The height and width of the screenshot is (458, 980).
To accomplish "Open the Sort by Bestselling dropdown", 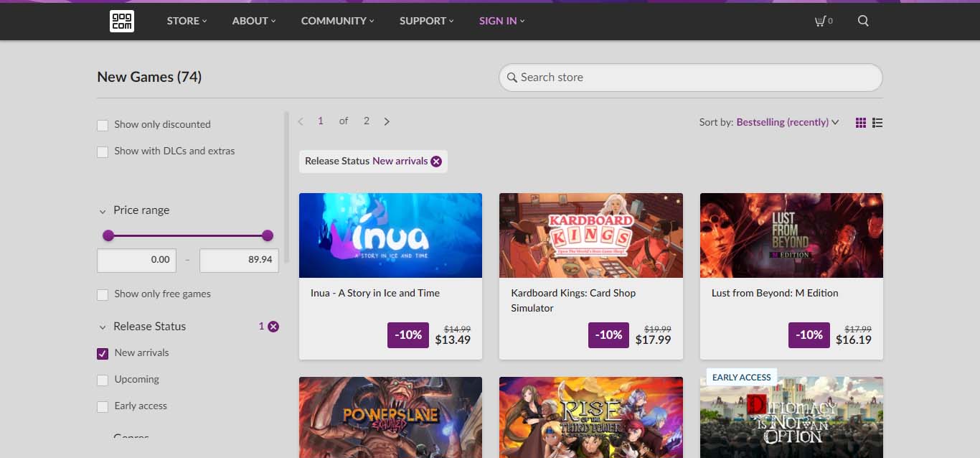I will [786, 122].
